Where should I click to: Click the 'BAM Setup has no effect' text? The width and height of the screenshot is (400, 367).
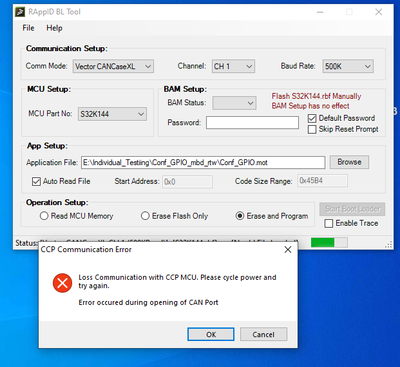[310, 106]
